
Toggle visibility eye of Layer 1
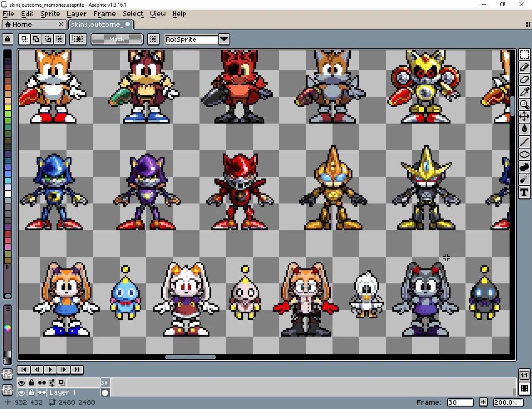coord(22,392)
